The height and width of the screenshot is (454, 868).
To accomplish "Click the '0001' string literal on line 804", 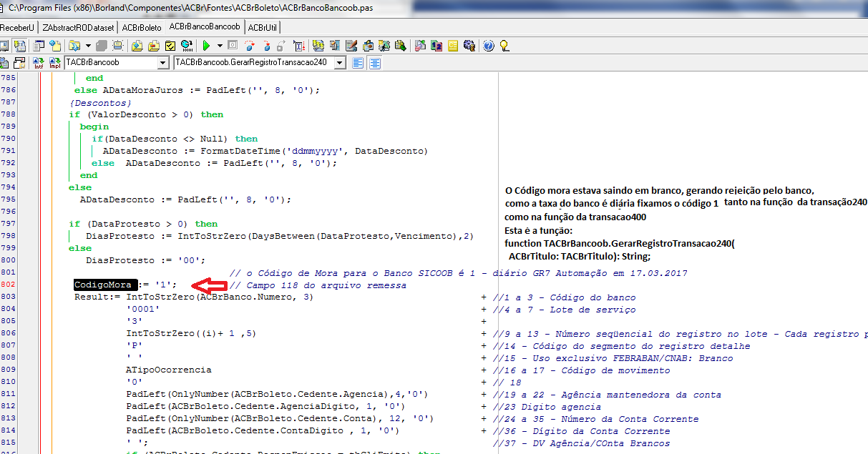I will pos(143,309).
